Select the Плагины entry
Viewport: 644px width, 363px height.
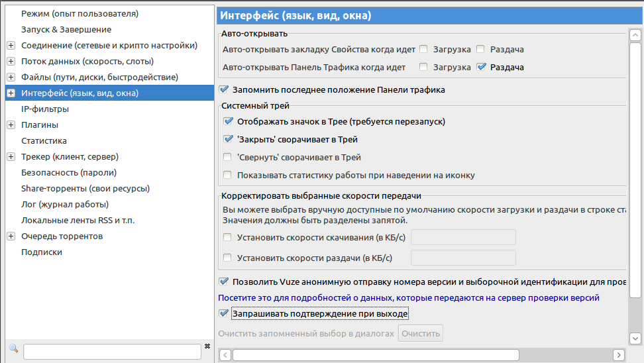[40, 125]
